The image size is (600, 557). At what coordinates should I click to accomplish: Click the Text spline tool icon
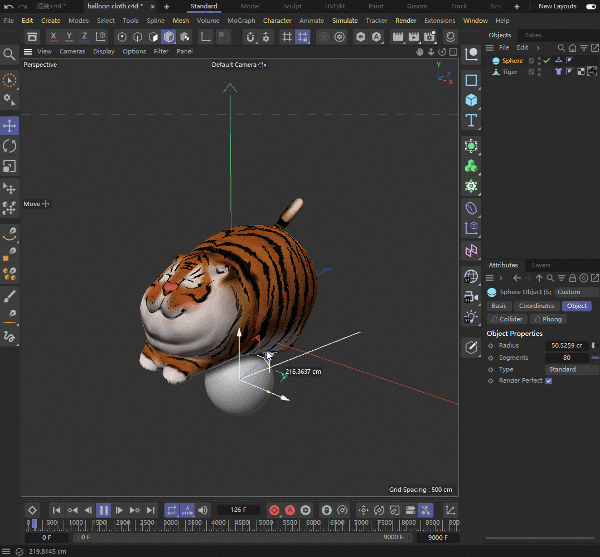pyautogui.click(x=471, y=120)
